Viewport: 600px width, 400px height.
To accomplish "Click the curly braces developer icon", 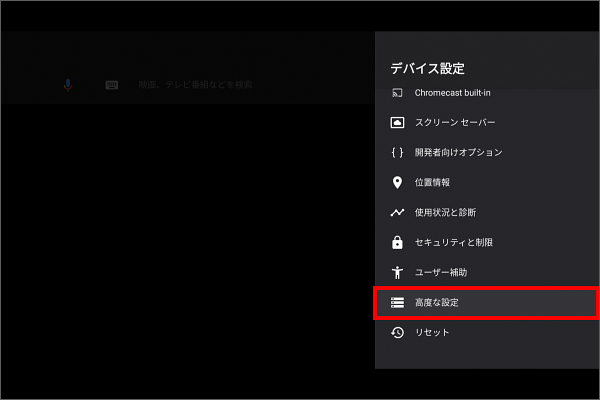I will point(396,152).
